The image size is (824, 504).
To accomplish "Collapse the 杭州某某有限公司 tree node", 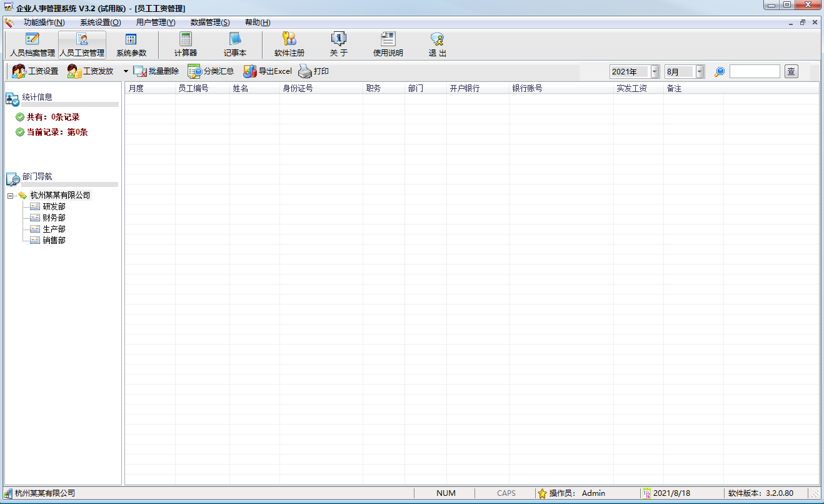I will click(x=11, y=196).
